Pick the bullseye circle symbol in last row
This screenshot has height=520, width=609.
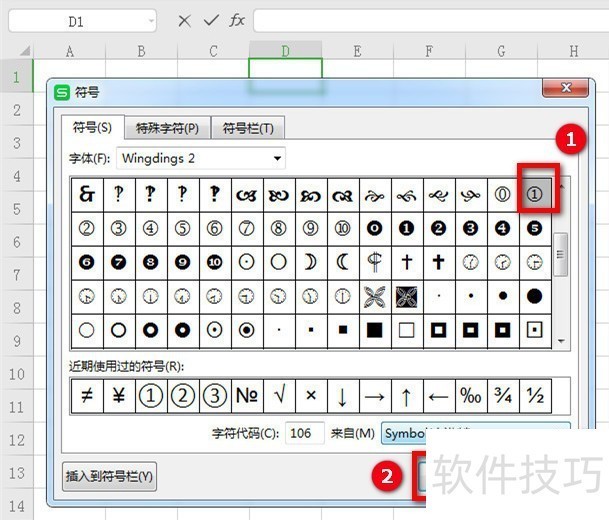(247, 330)
